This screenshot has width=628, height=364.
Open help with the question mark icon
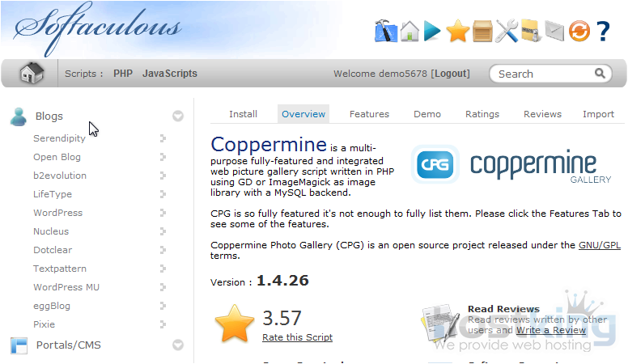(603, 32)
